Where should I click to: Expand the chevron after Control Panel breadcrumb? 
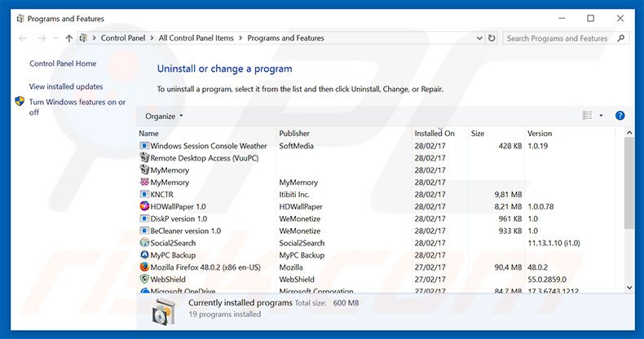(x=152, y=38)
